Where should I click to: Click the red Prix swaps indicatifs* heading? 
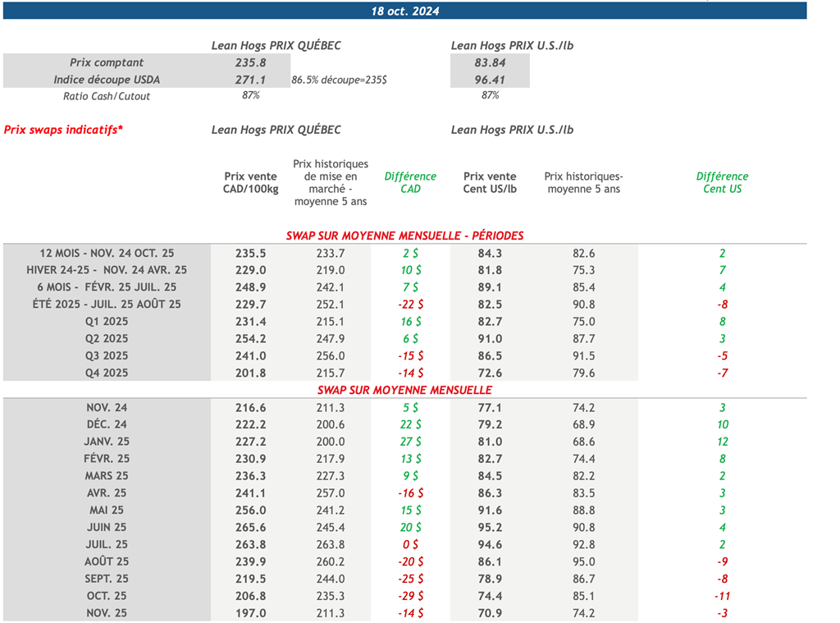[x=64, y=130]
